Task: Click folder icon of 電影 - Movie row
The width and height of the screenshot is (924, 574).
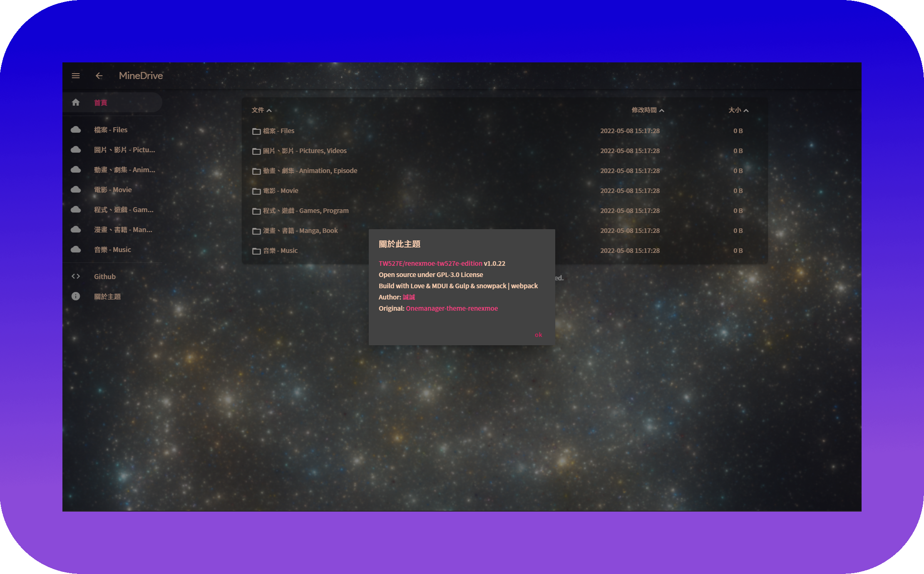Action: [x=256, y=191]
